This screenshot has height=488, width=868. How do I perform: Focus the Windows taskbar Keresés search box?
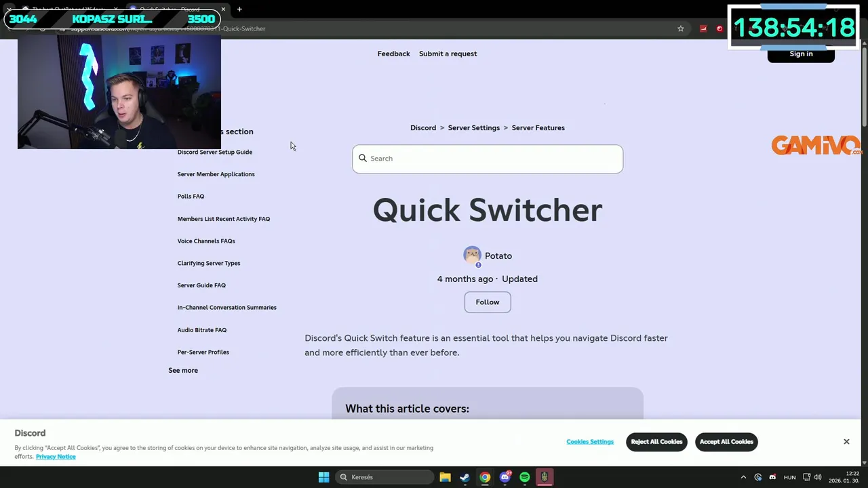385,477
